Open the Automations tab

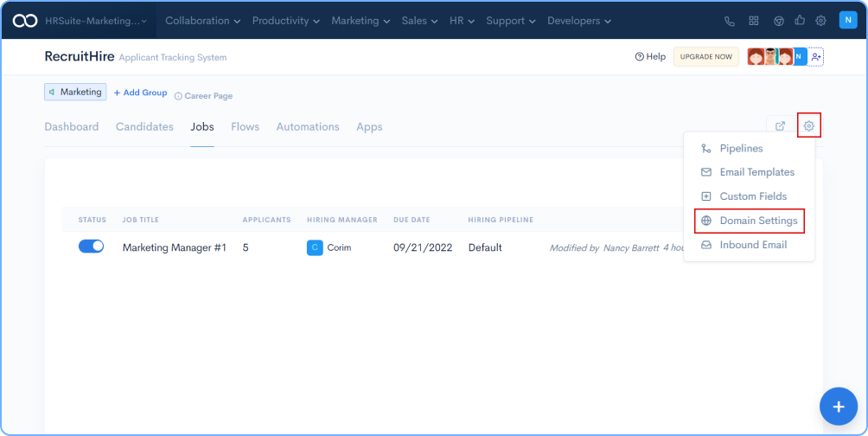tap(307, 126)
